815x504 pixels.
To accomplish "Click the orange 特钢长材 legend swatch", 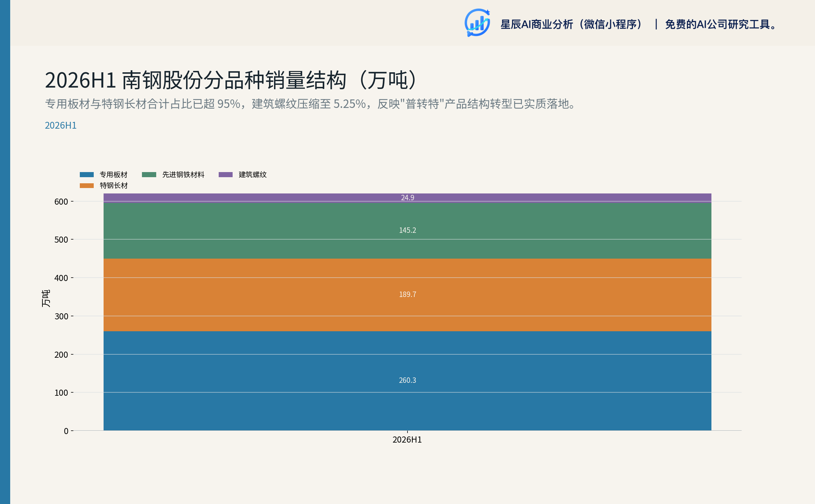I will (87, 186).
